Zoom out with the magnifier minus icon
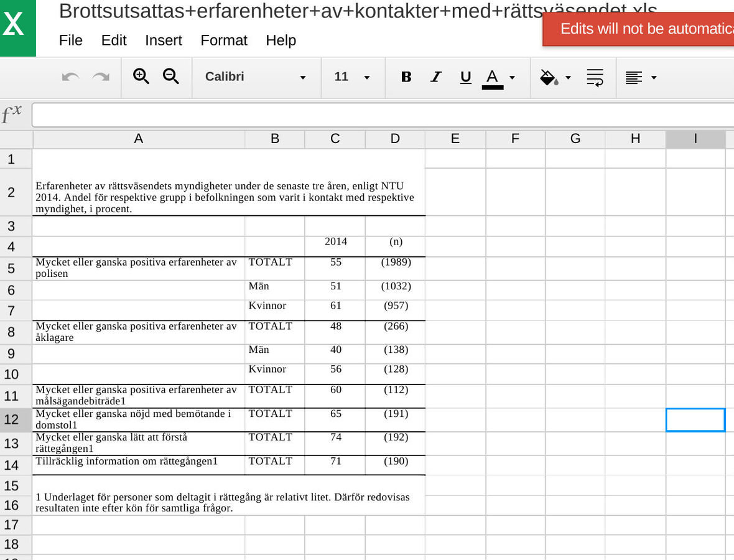 tap(171, 76)
